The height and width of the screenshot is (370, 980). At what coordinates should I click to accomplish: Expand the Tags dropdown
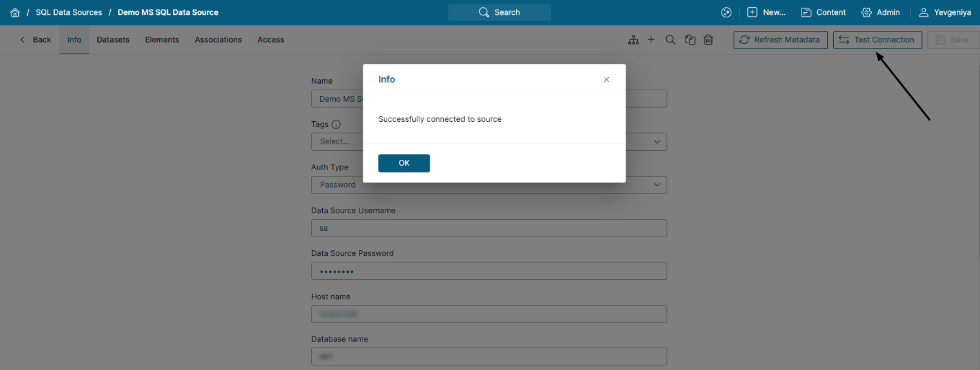657,141
